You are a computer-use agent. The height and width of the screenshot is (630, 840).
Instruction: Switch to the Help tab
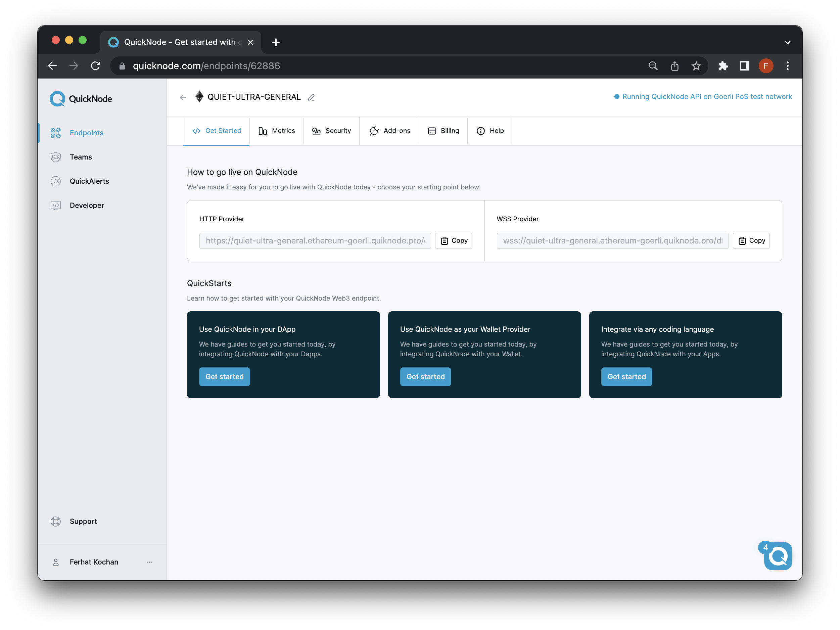(x=490, y=131)
